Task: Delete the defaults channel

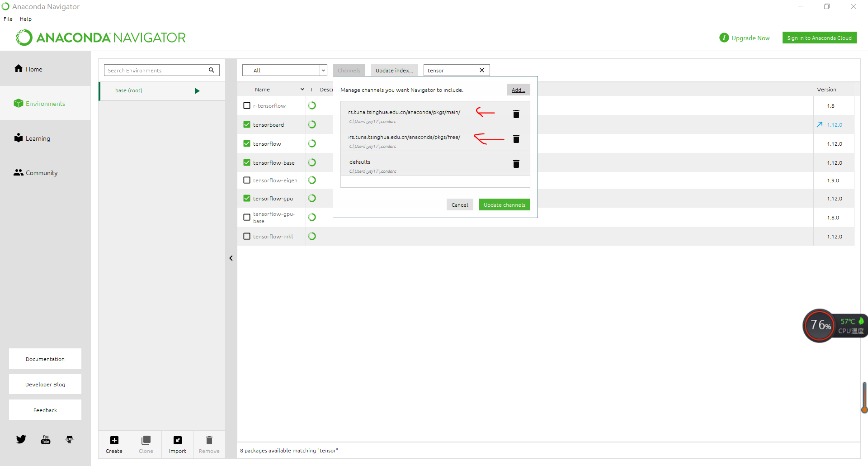Action: pos(516,164)
